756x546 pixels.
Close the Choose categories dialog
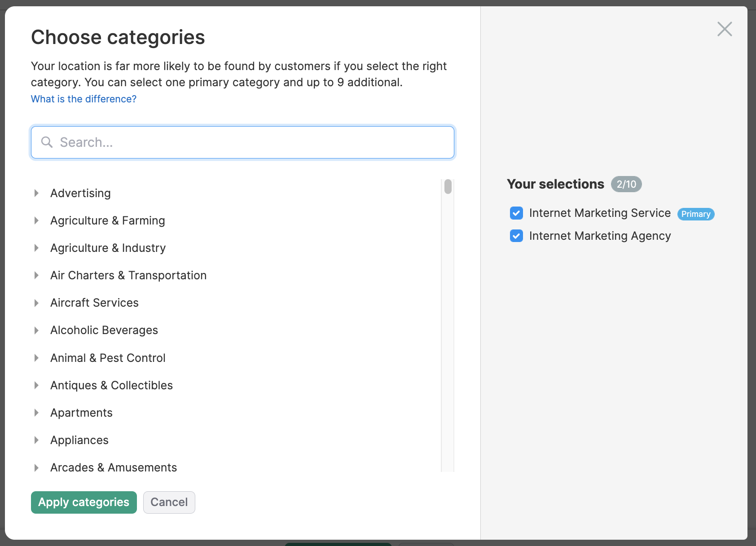click(x=725, y=29)
